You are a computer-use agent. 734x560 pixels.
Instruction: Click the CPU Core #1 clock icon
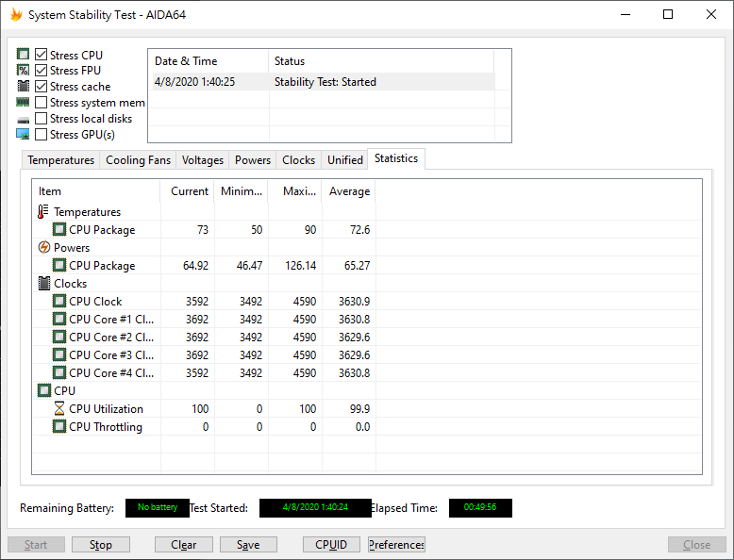(x=59, y=319)
